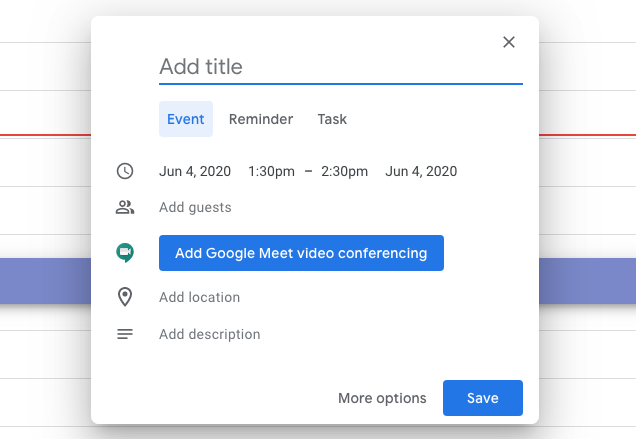
Task: Switch to the Reminder tab
Action: 261,119
